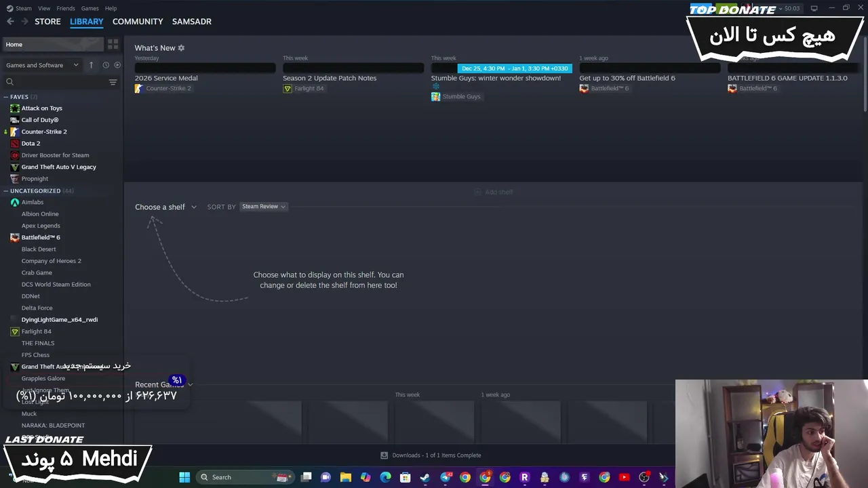Viewport: 868px width, 488px height.
Task: Select Crab Game in library
Action: coord(37,272)
